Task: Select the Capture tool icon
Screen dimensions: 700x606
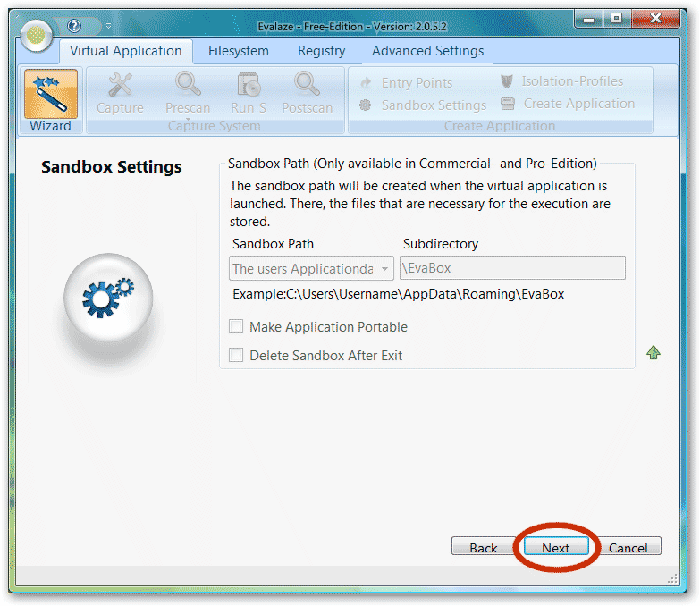Action: pyautogui.click(x=120, y=93)
